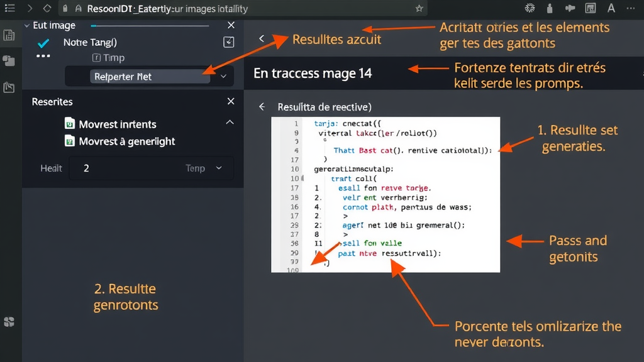The width and height of the screenshot is (644, 362).
Task: Select the Movrest inrtents item
Action: [x=117, y=124]
